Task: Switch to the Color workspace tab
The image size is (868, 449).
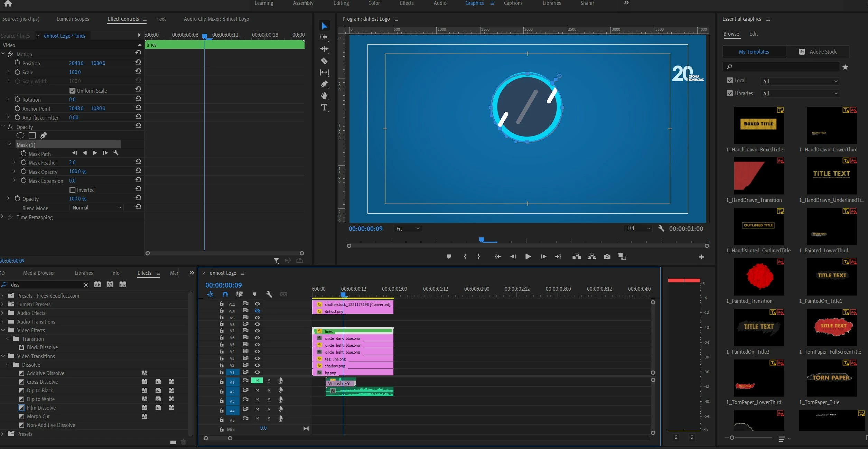Action: point(374,3)
